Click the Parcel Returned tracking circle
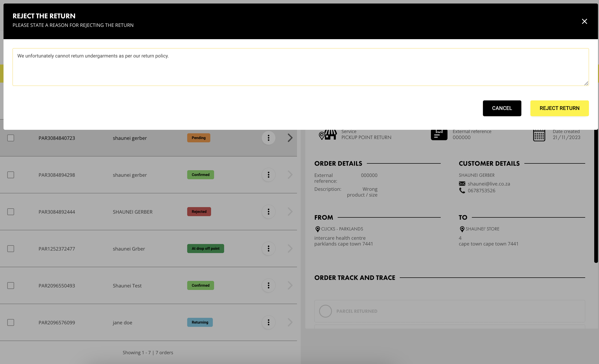Image resolution: width=599 pixels, height=364 pixels. tap(325, 311)
